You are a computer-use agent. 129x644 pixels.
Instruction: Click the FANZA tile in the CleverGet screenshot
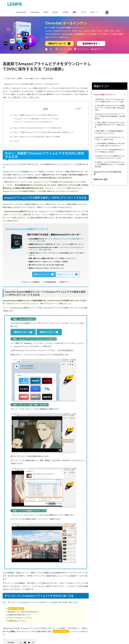pos(24,397)
